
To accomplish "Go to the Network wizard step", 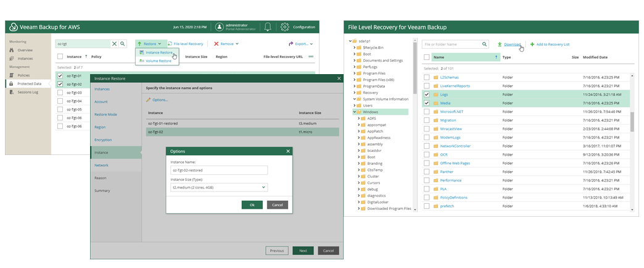I will tap(101, 165).
